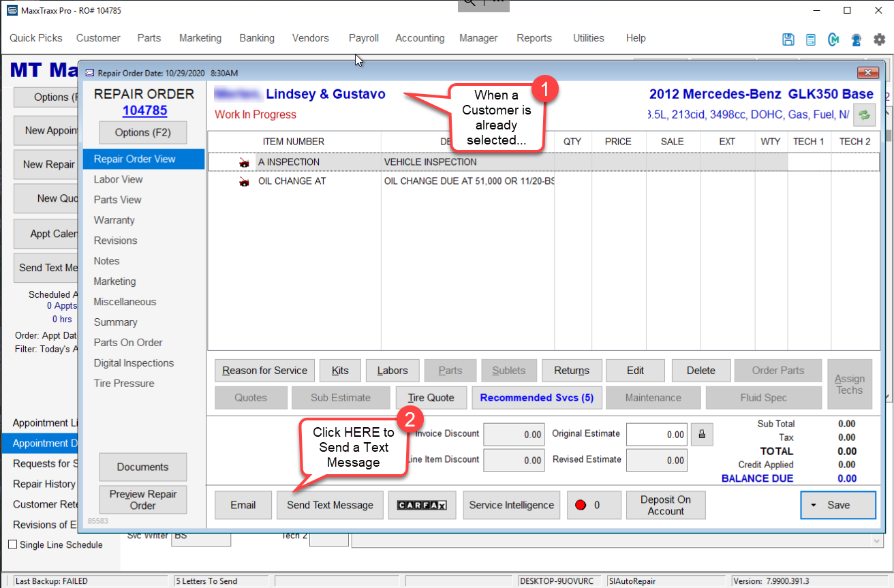
Task: Open settings gear icon in top toolbar
Action: [880, 39]
